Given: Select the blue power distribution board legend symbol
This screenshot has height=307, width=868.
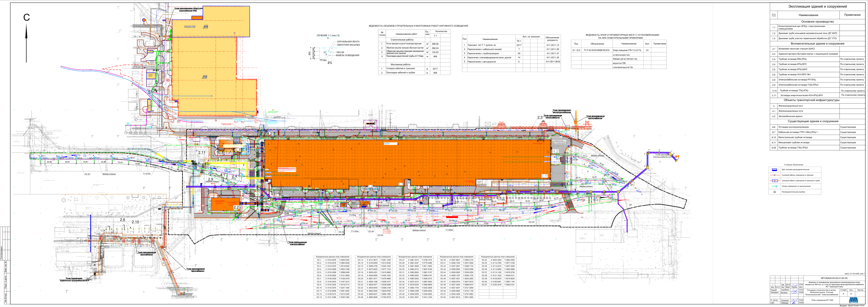Looking at the screenshot, I should [774, 170].
